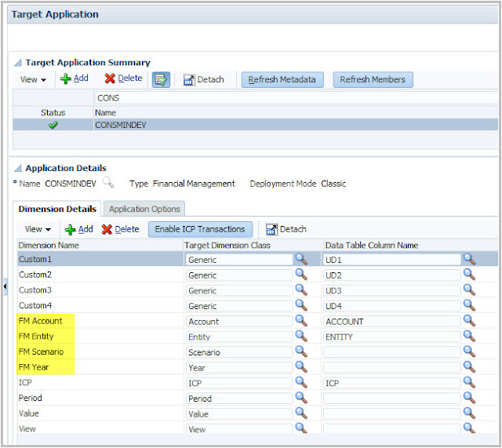This screenshot has width=502, height=448.
Task: Collapse the Target Application Summary section
Action: [x=18, y=63]
